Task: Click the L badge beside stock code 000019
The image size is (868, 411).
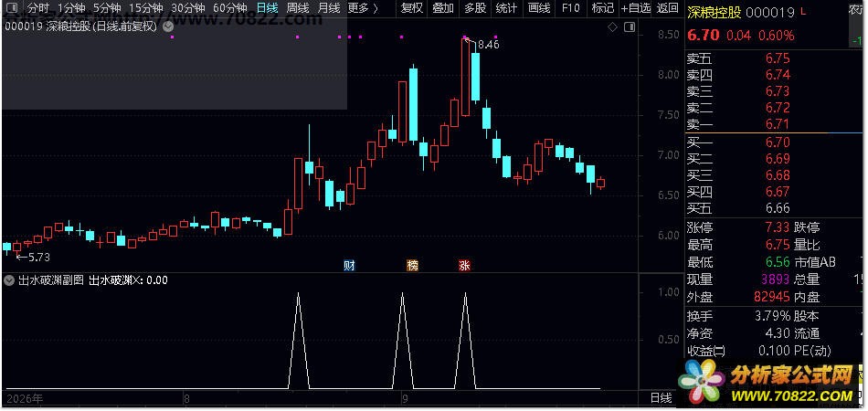Action: click(789, 13)
